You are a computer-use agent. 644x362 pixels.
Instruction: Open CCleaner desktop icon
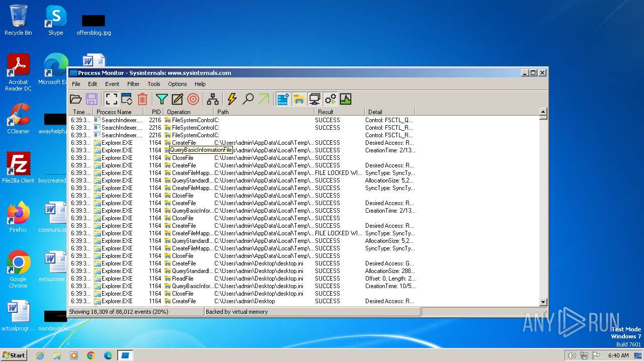pos(18,119)
